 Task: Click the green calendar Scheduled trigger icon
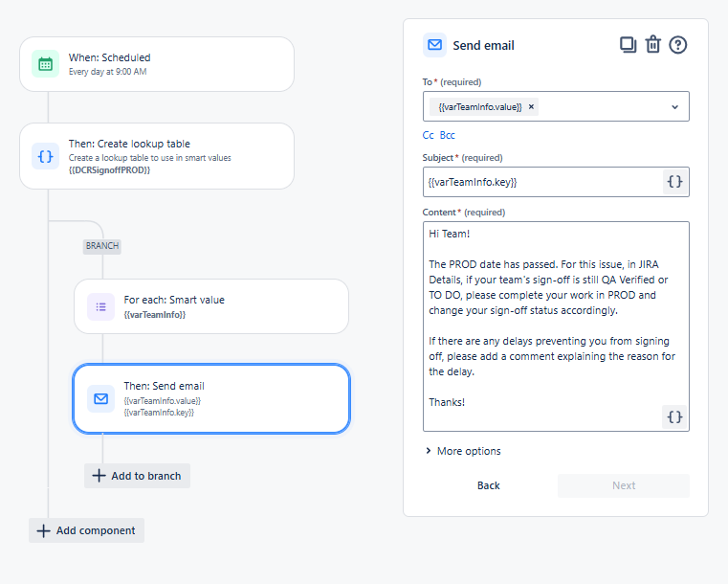coord(46,64)
